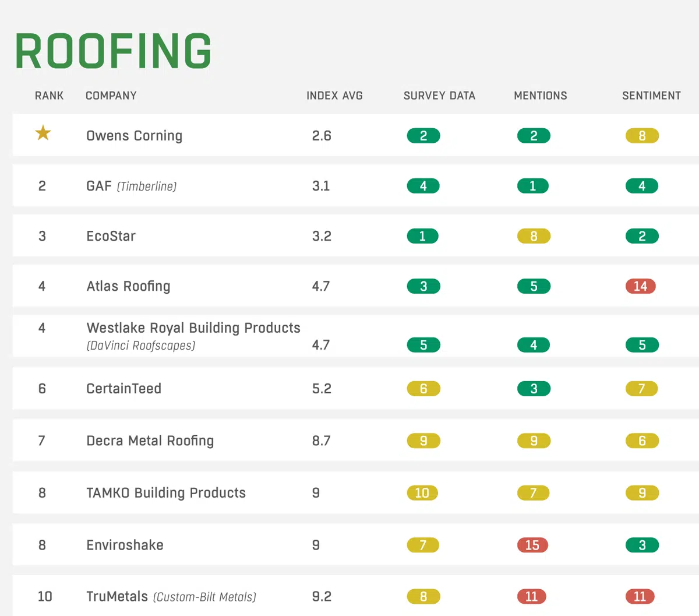This screenshot has width=699, height=616.
Task: Click Atlas Roofing mentions badge 5
Action: [x=534, y=286]
